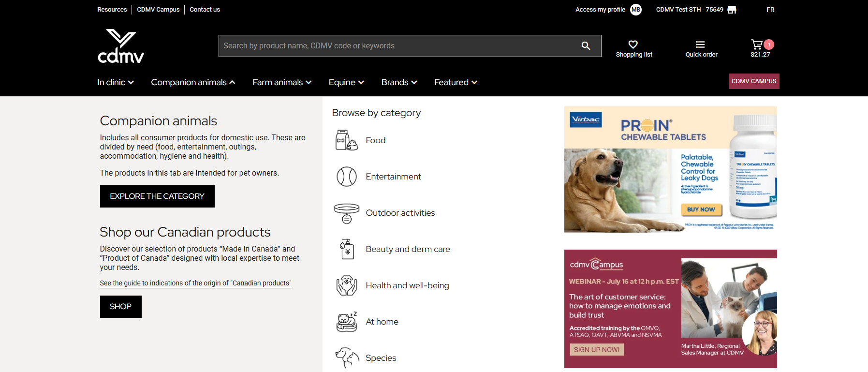Click the Shopping list label
The width and height of the screenshot is (868, 372).
pyautogui.click(x=634, y=55)
